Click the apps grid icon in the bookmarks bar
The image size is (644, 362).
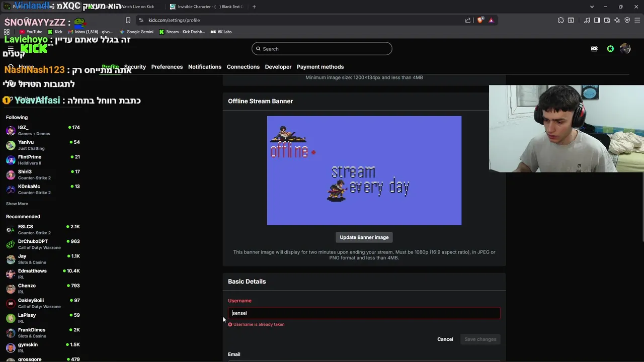tap(7, 32)
